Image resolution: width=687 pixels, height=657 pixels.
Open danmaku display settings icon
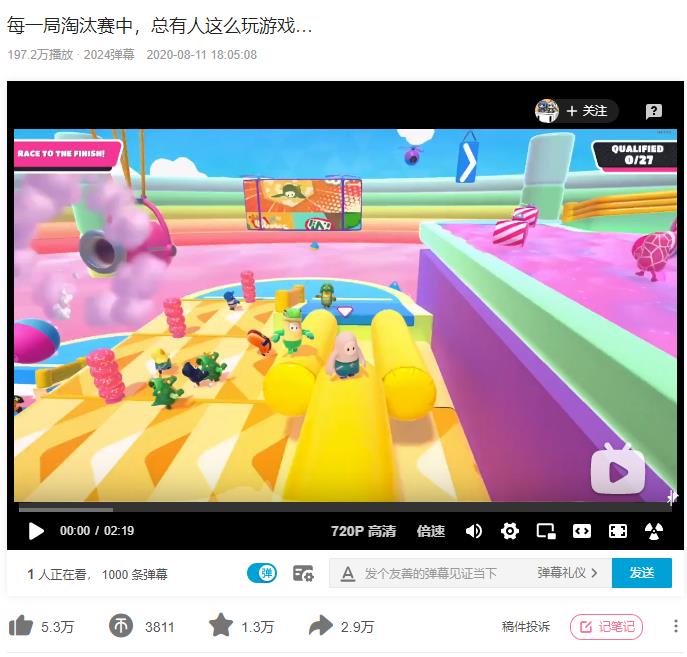303,573
